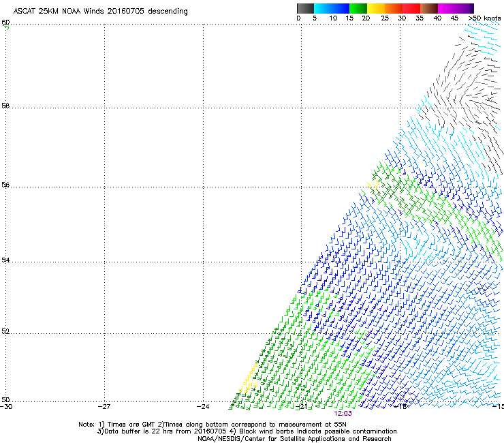Click the latitude label 60
The width and height of the screenshot is (504, 443).
[x=5, y=22]
